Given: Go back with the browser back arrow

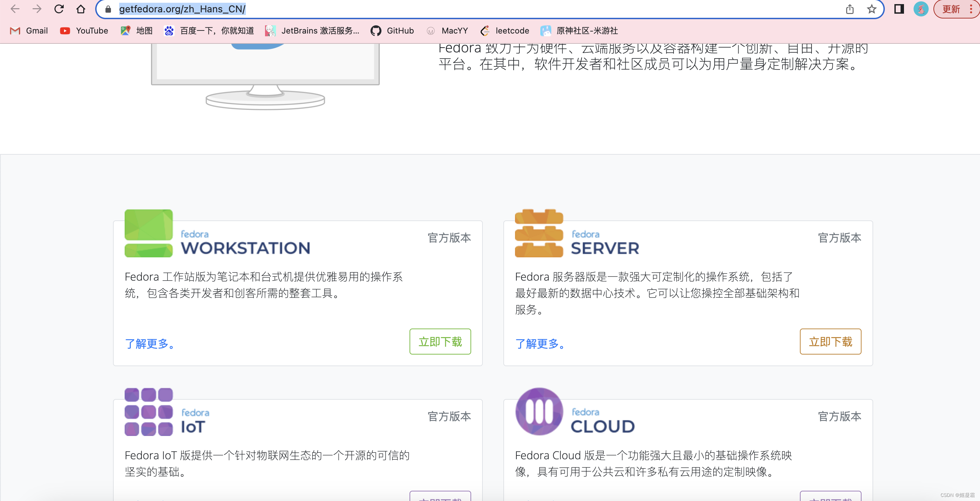Looking at the screenshot, I should click(15, 9).
